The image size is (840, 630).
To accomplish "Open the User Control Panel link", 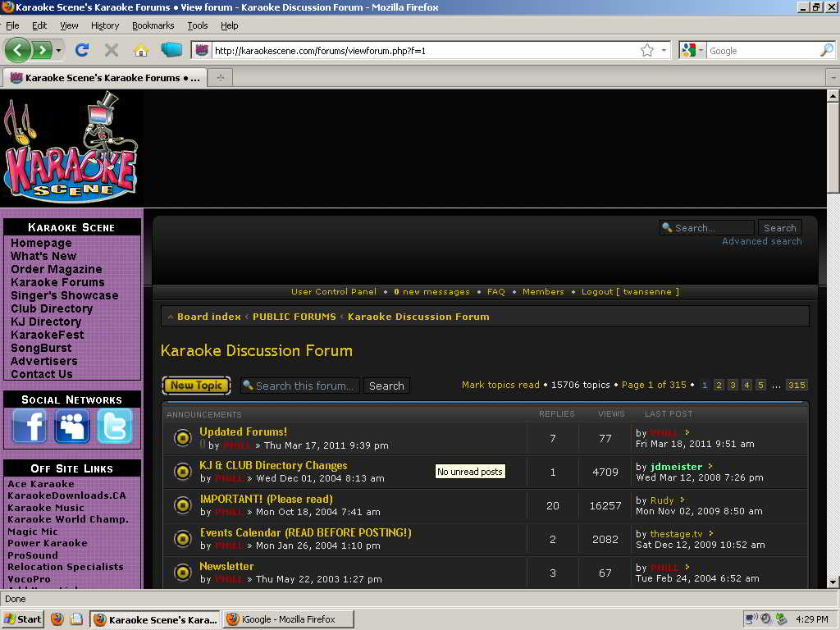I will tap(334, 292).
